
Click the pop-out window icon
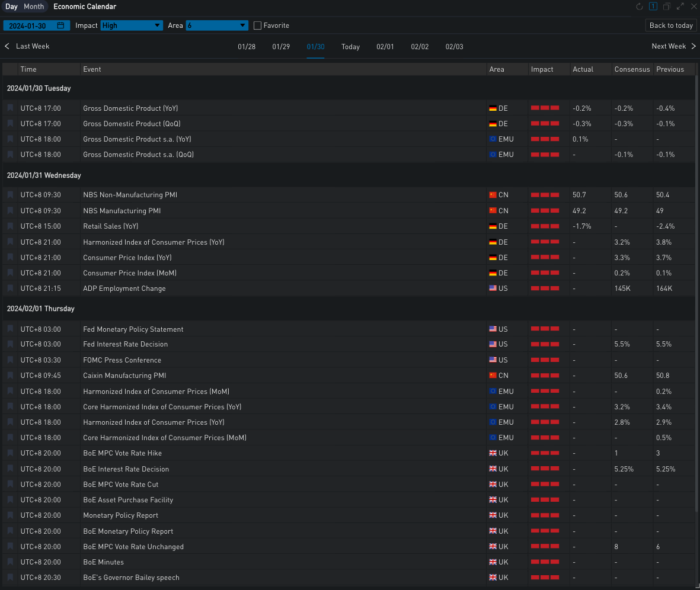coord(667,7)
